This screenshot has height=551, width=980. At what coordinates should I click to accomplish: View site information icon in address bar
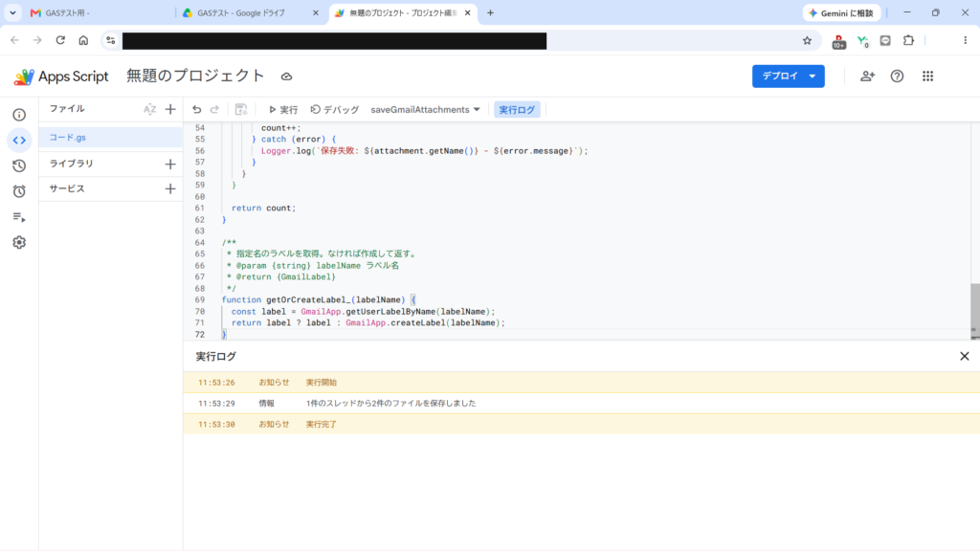(x=111, y=40)
